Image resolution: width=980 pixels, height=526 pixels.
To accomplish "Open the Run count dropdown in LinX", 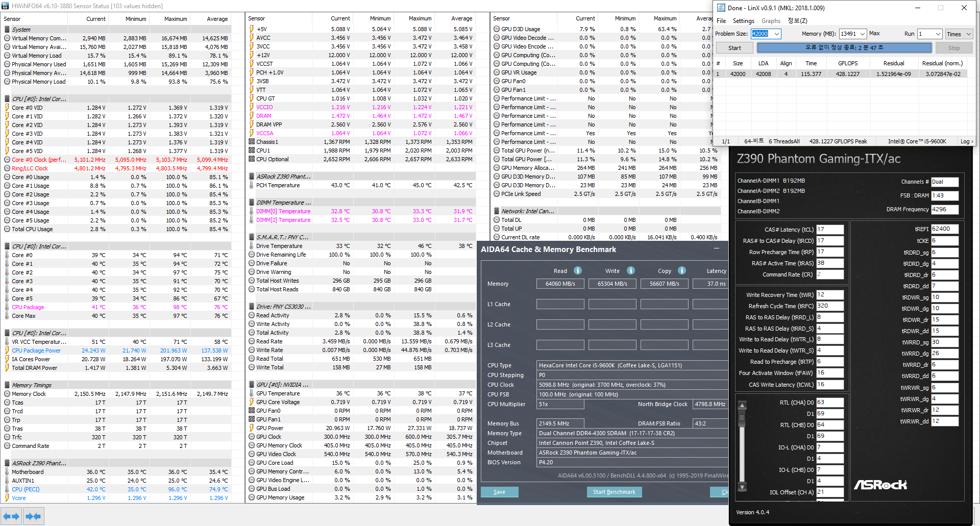I will (938, 34).
